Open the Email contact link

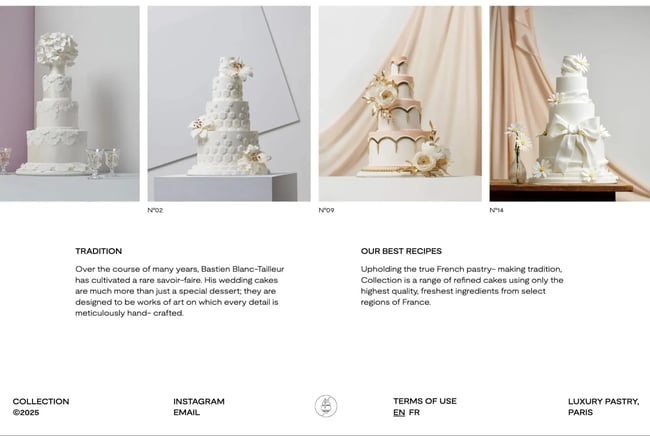[x=187, y=412]
